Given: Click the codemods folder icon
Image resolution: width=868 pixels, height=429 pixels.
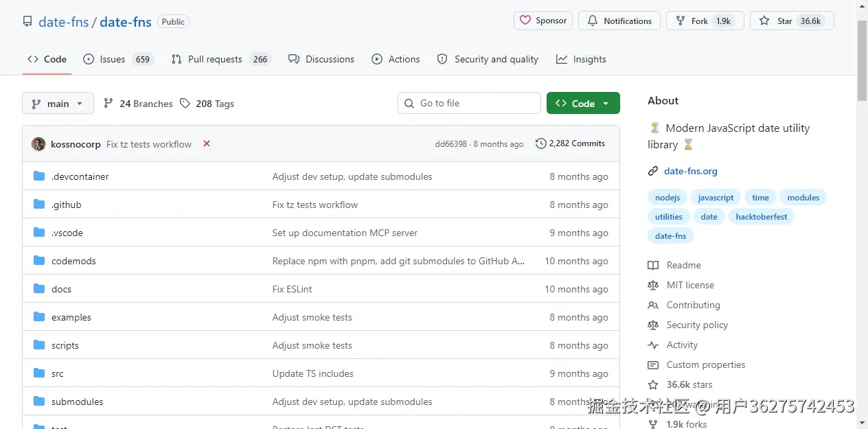Looking at the screenshot, I should click(39, 261).
